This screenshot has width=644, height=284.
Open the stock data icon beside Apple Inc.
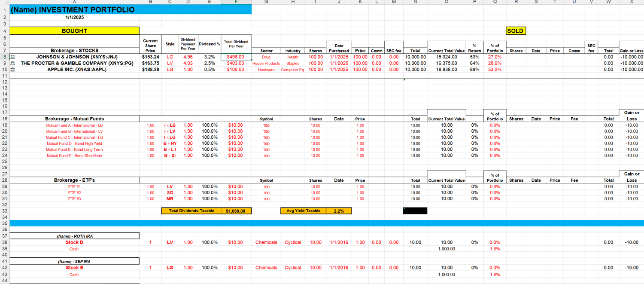coord(12,70)
